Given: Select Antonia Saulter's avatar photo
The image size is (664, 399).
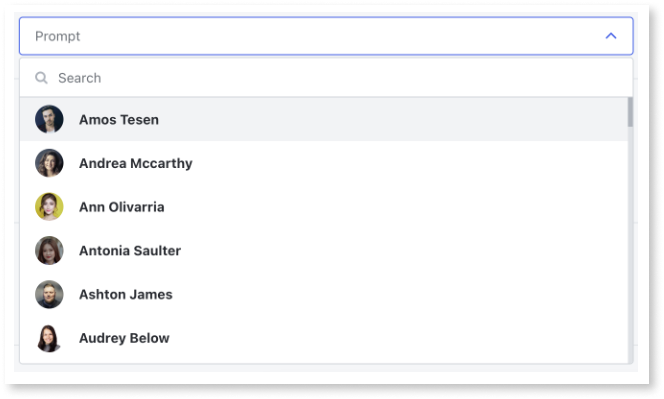Looking at the screenshot, I should click(49, 250).
